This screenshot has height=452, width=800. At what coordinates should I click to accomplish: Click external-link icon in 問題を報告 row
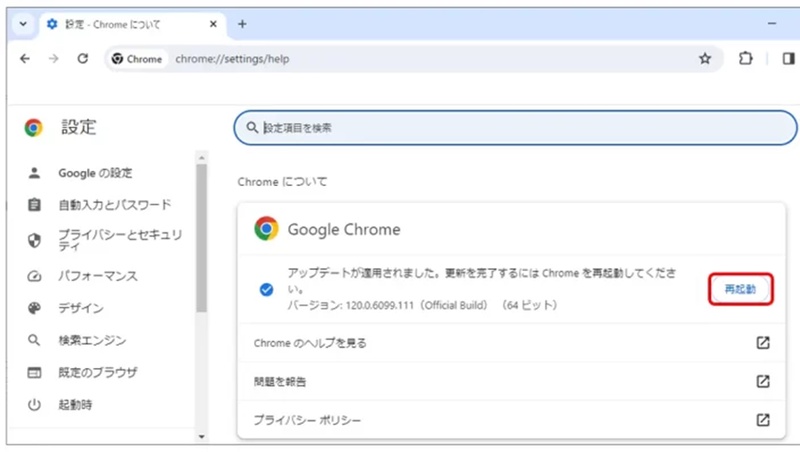763,382
